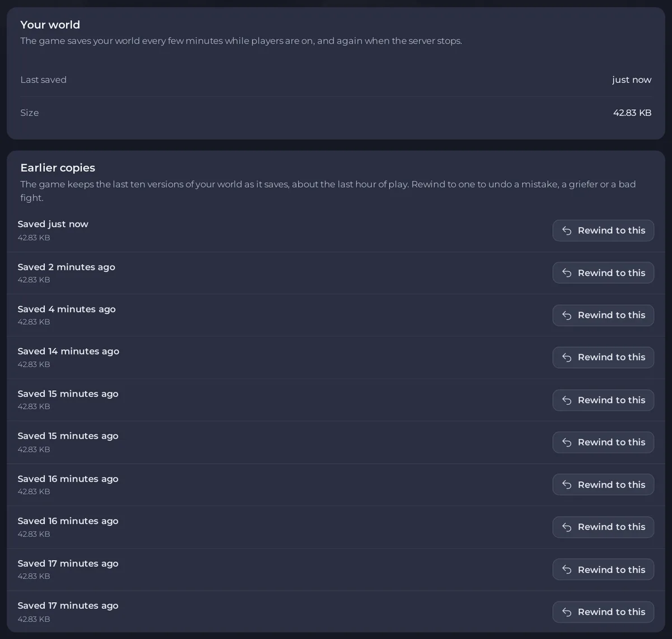The width and height of the screenshot is (672, 639).
Task: Click rewind arrow icon on upper 17 minutes row
Action: (567, 570)
